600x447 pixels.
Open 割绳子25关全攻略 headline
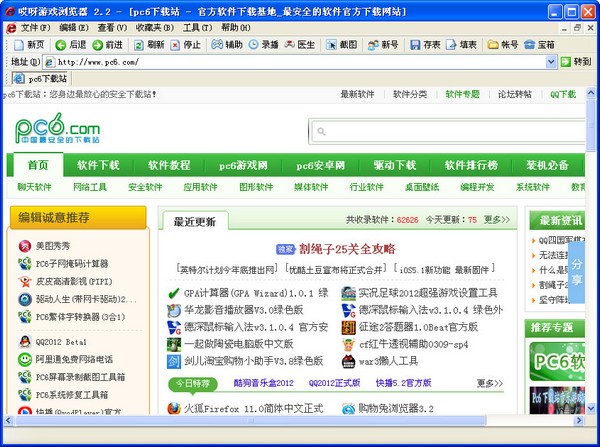pos(347,249)
